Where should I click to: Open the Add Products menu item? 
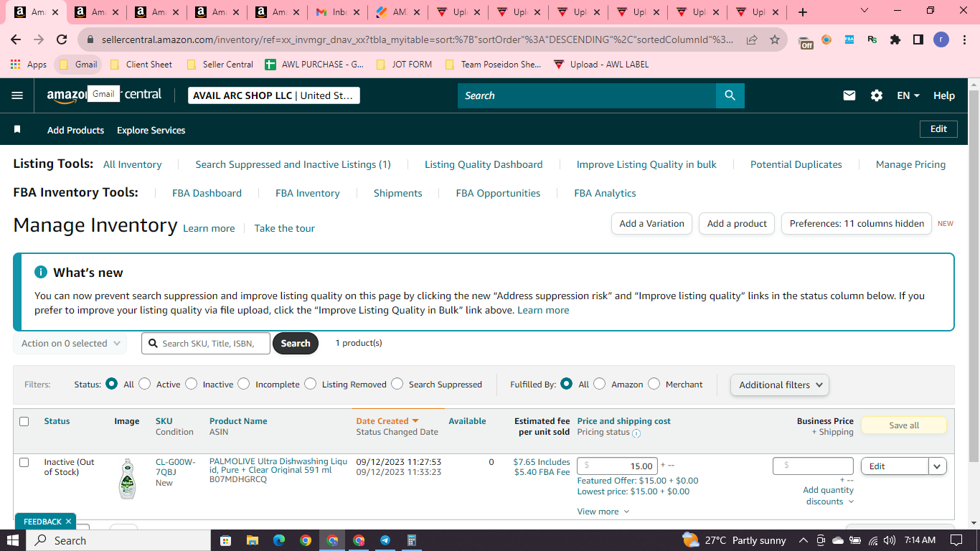[x=75, y=130]
